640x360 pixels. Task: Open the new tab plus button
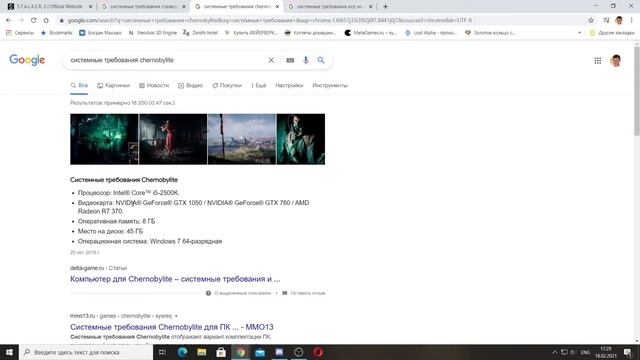(x=385, y=7)
